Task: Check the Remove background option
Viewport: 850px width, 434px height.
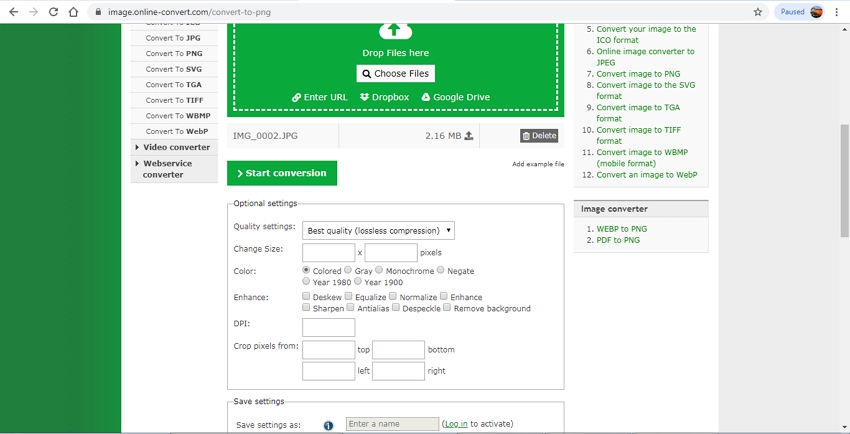Action: [x=447, y=308]
